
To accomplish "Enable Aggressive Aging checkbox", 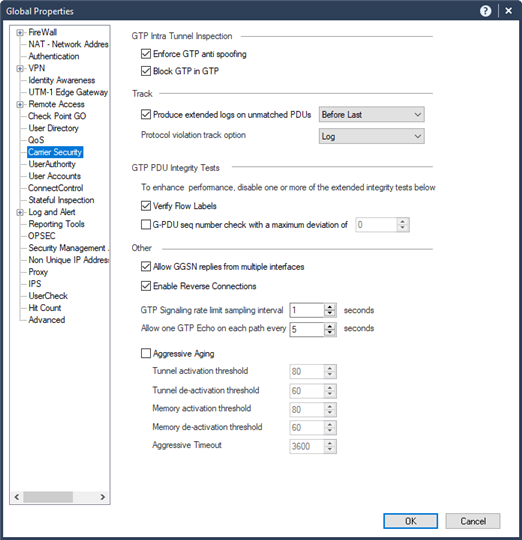I will 146,353.
